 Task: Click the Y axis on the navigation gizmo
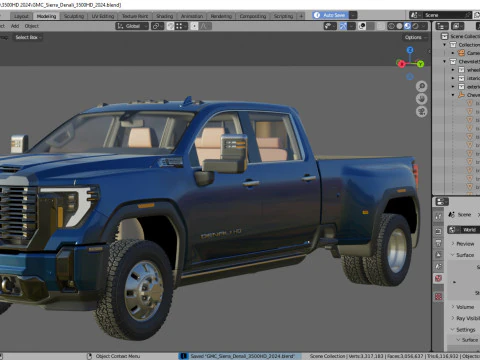420,64
